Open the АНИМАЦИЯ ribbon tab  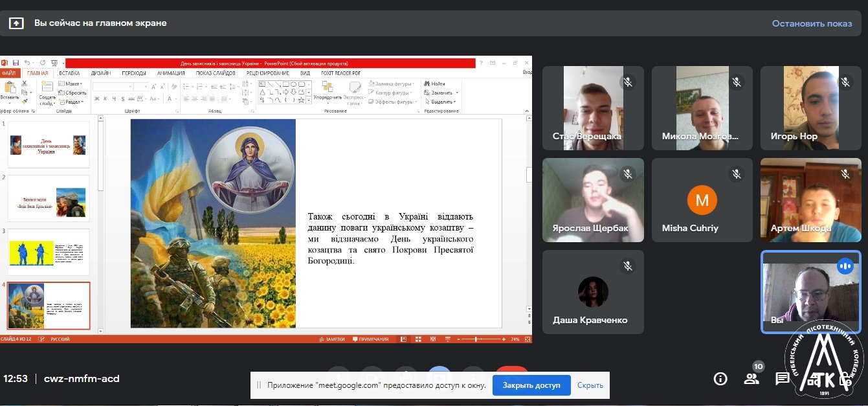pyautogui.click(x=171, y=73)
